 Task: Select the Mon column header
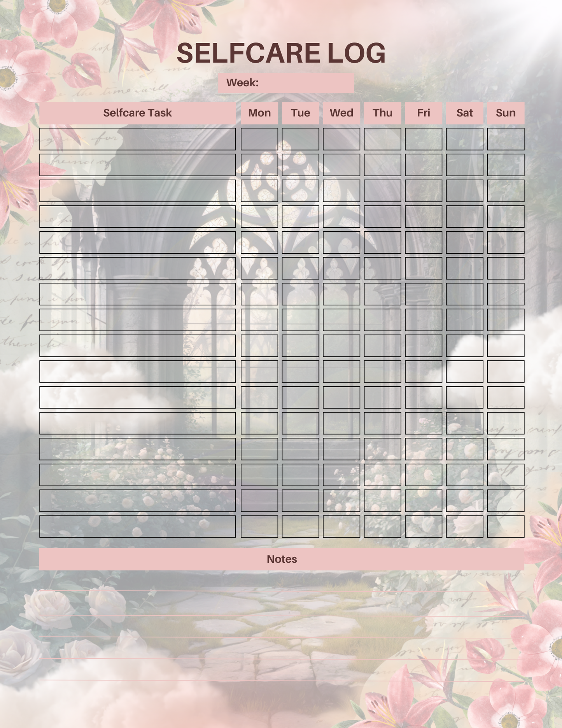[x=259, y=113]
